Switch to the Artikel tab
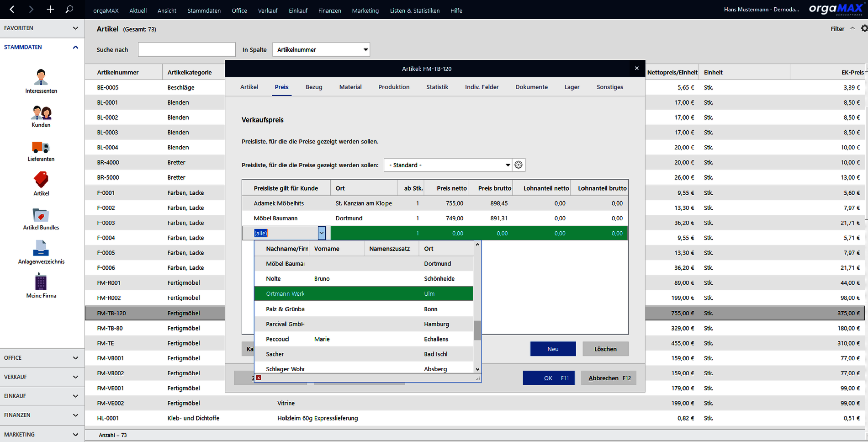 [249, 87]
